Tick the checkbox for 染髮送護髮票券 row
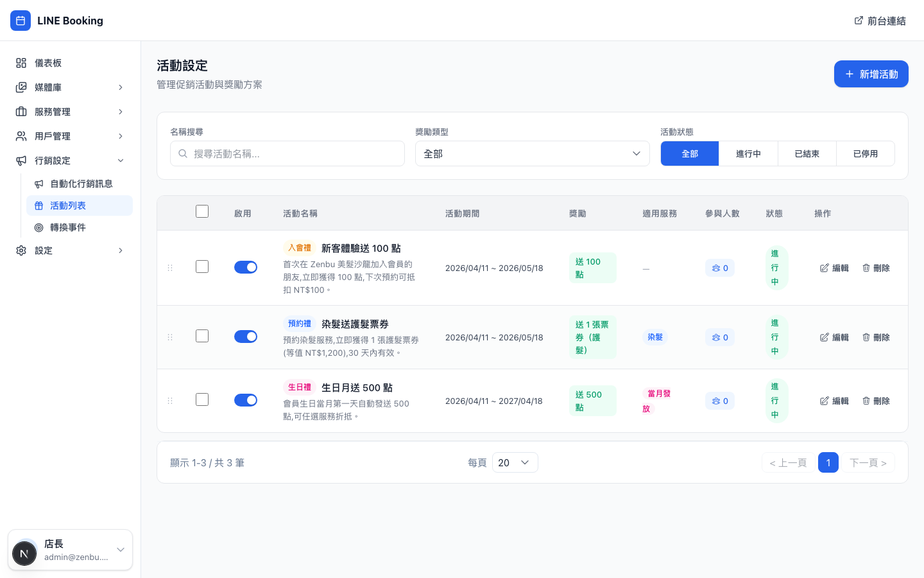Viewport: 924px width, 578px height. pos(202,336)
